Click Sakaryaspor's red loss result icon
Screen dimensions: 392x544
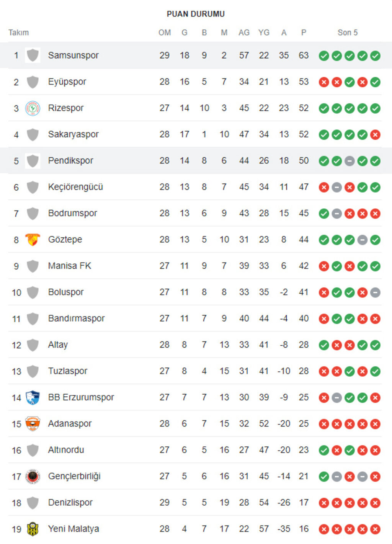point(375,135)
